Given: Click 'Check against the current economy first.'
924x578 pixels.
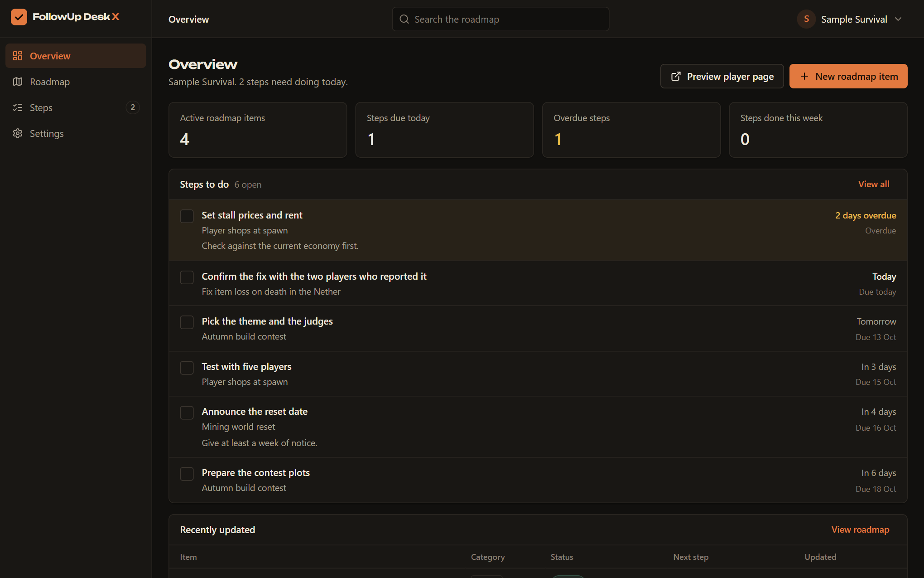Looking at the screenshot, I should (280, 246).
